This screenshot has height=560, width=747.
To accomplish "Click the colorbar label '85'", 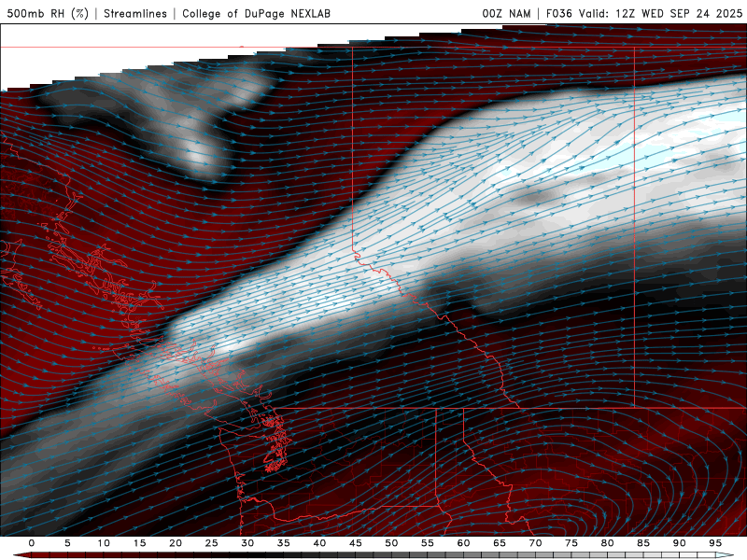I will (x=643, y=543).
